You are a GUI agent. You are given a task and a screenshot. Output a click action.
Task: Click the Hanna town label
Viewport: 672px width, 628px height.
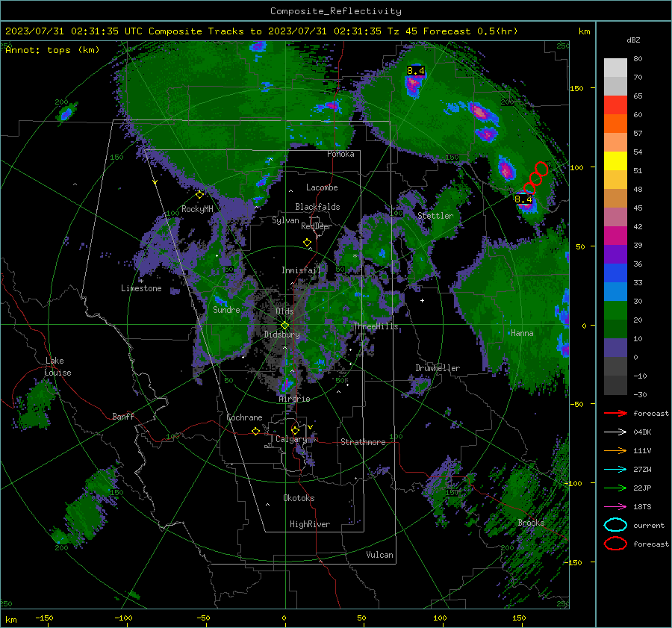pyautogui.click(x=522, y=332)
